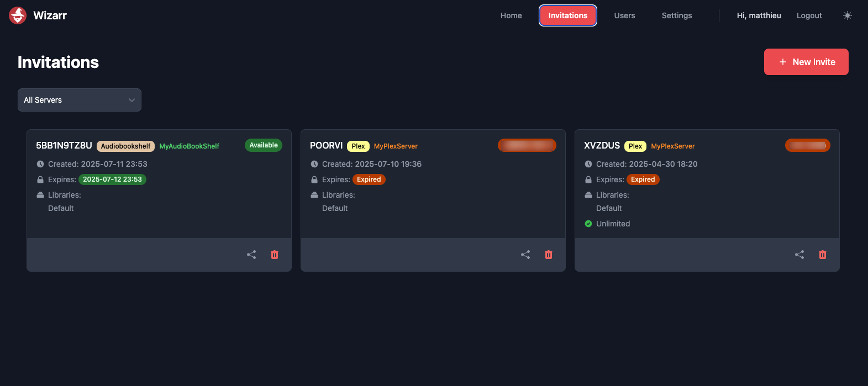Click the Unlimited checkmark on XVZDUS card
This screenshot has height=386, width=868.
coord(588,224)
